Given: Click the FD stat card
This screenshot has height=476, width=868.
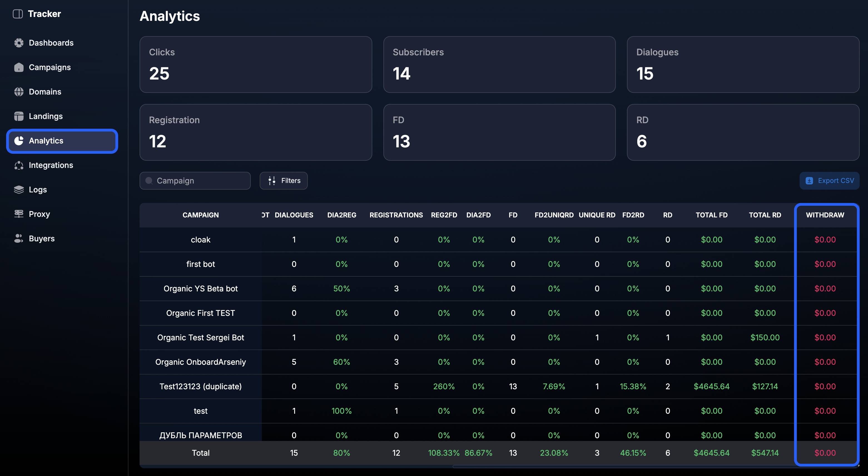Looking at the screenshot, I should pyautogui.click(x=499, y=132).
